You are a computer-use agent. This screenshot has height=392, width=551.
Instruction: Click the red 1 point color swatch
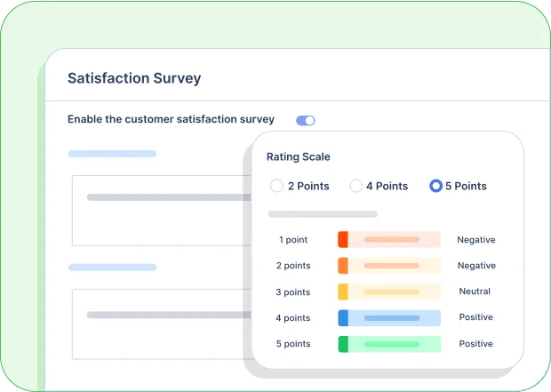(343, 240)
